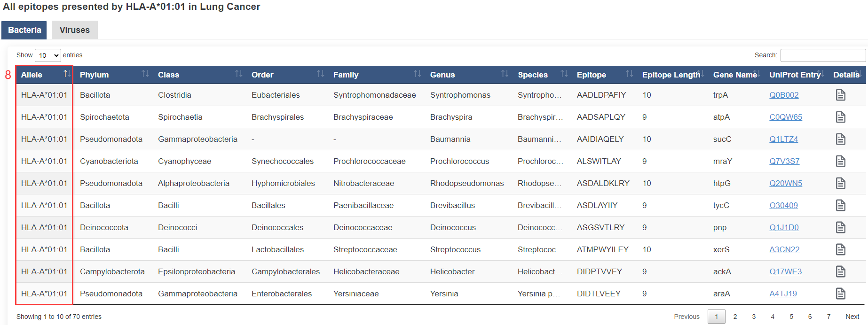Switch to the Viruses tab
The width and height of the screenshot is (868, 325).
coord(74,30)
